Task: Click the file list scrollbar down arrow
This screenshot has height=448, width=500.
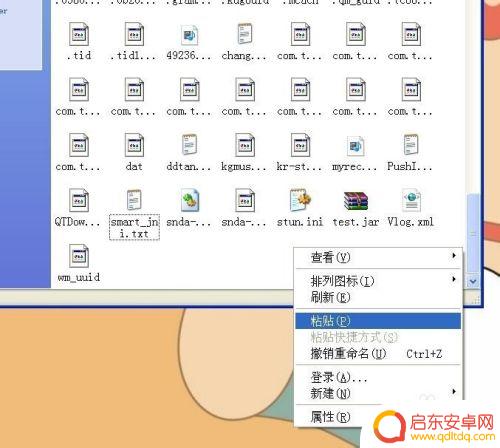Action: click(x=473, y=282)
